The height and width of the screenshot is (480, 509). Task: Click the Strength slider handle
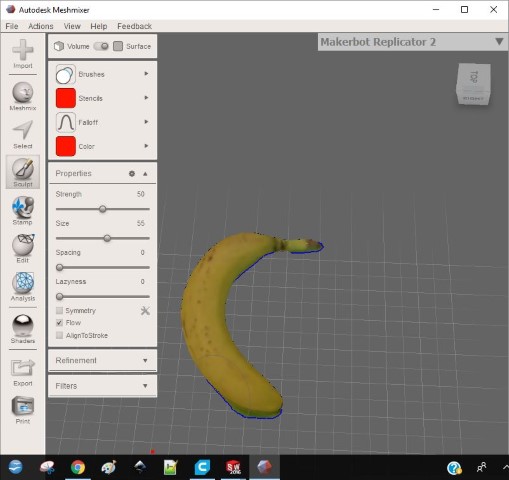click(103, 209)
